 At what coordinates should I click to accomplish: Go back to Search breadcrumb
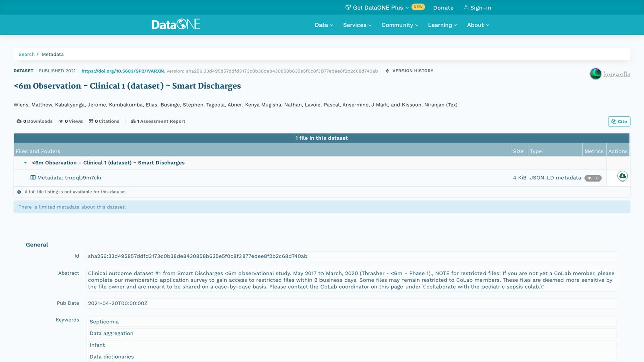(x=27, y=54)
